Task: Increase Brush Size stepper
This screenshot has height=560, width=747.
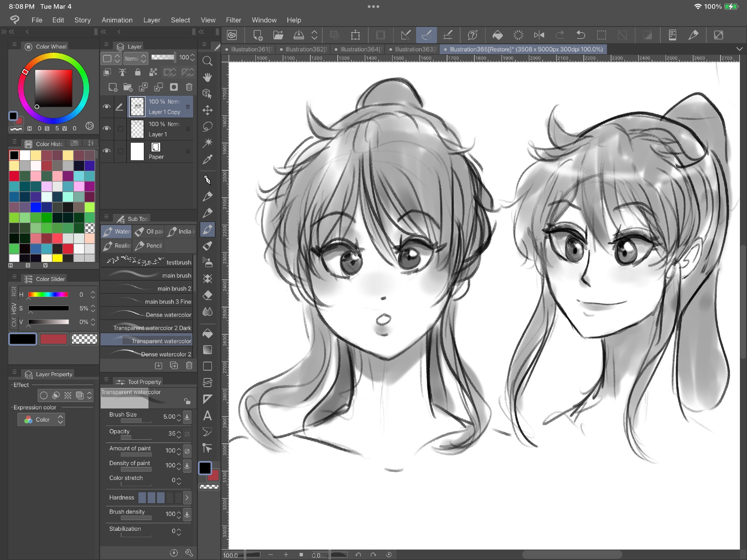Action: (x=179, y=415)
